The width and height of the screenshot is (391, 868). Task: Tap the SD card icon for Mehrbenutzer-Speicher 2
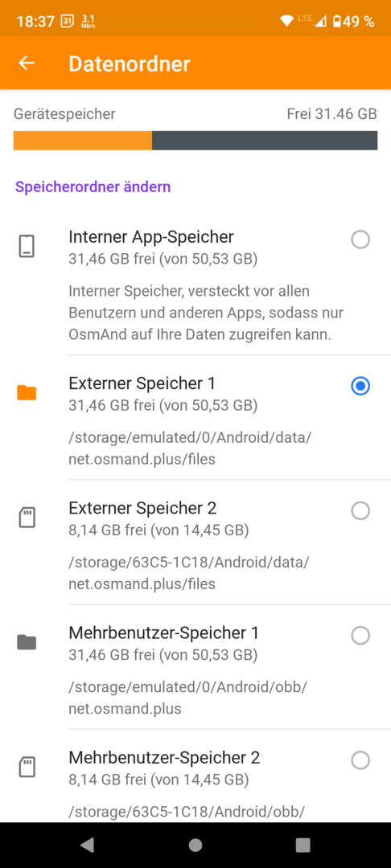coord(27,767)
